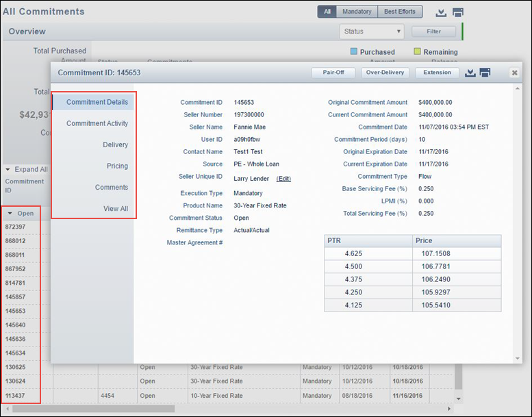This screenshot has height=417, width=532.
Task: Open commitment 872397
Action: (x=15, y=227)
